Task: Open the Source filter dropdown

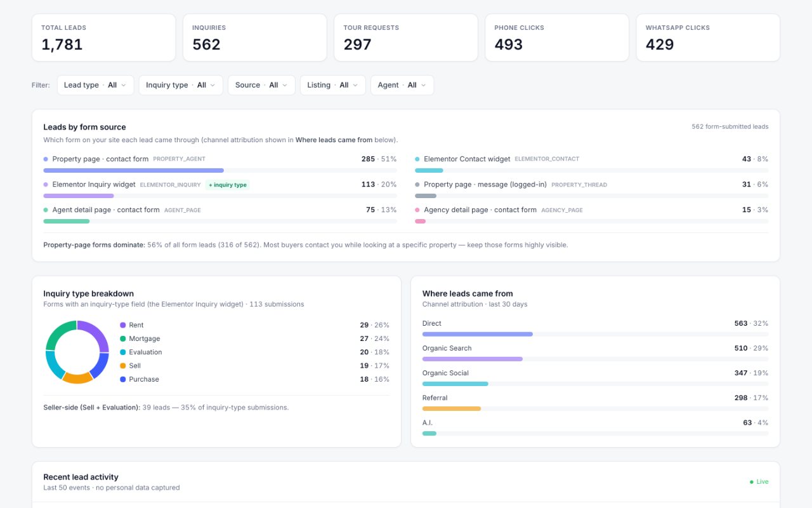Action: pyautogui.click(x=261, y=85)
